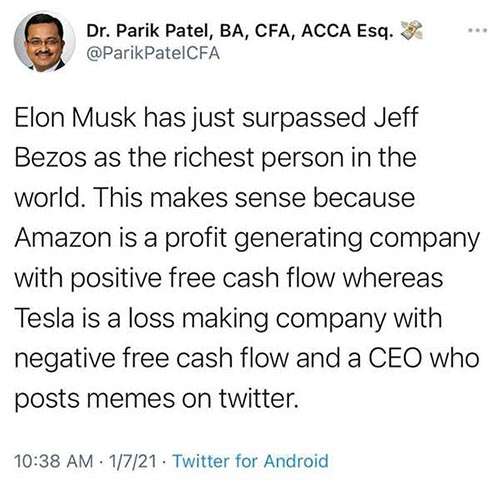
Task: Click the word twitter at the tweet's end
Action: 258,398
